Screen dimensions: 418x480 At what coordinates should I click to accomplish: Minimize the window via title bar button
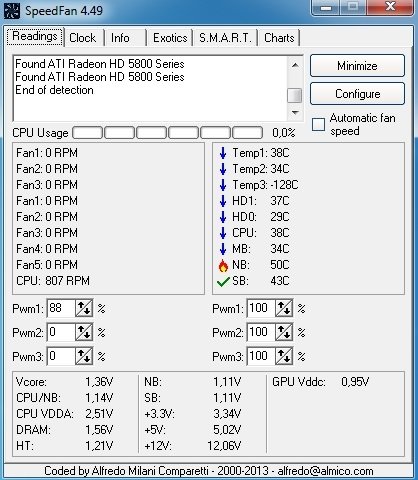click(326, 7)
